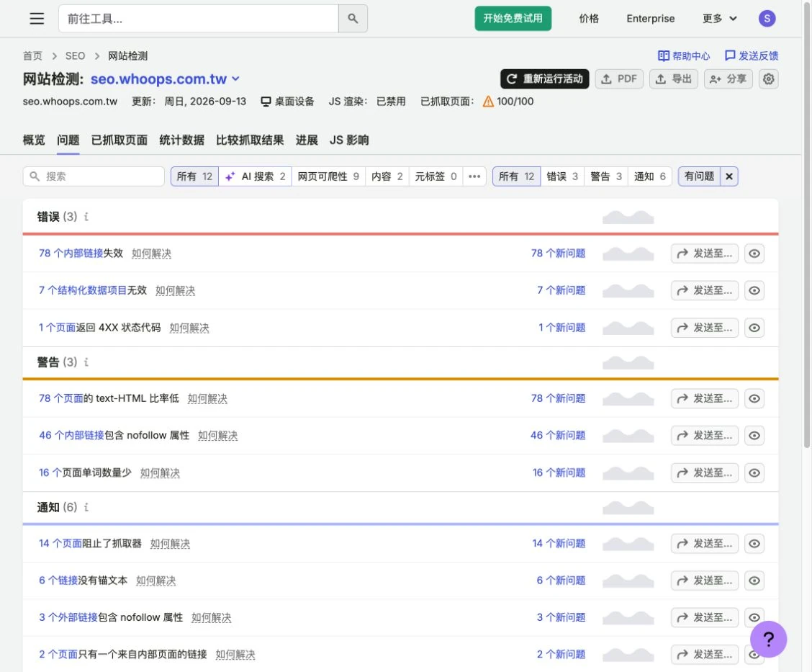Open 帮助中心 link
The height and width of the screenshot is (672, 812).
[684, 55]
